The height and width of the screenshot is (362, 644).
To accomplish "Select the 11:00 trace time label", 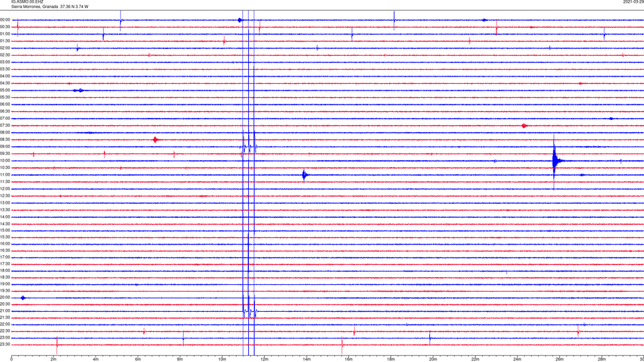I will click(x=5, y=175).
